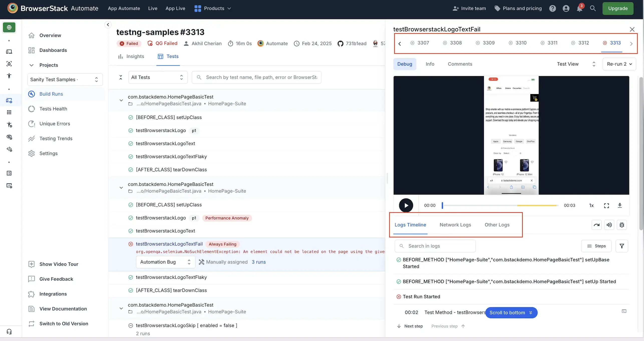Change the Automation Bug failure category
Image resolution: width=644 pixels, height=341 pixels.
tap(165, 262)
